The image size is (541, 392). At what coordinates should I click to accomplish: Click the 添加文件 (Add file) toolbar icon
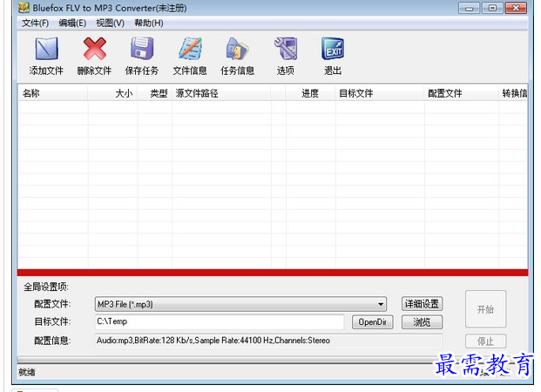coord(46,49)
